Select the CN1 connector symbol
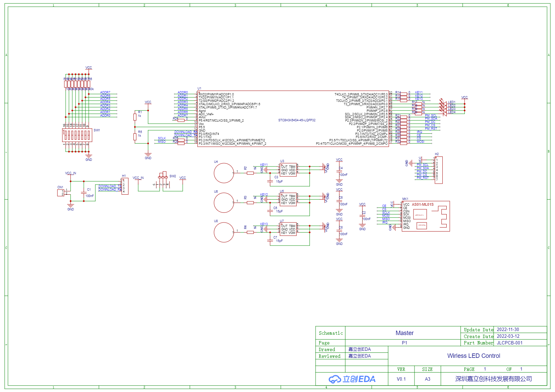This screenshot has height=392, width=555. [61, 193]
